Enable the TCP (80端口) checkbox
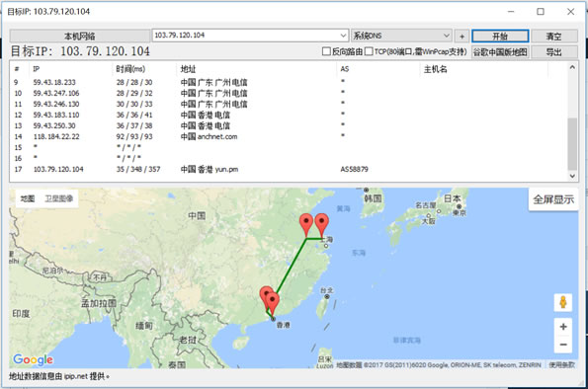The height and width of the screenshot is (389, 588). (369, 51)
